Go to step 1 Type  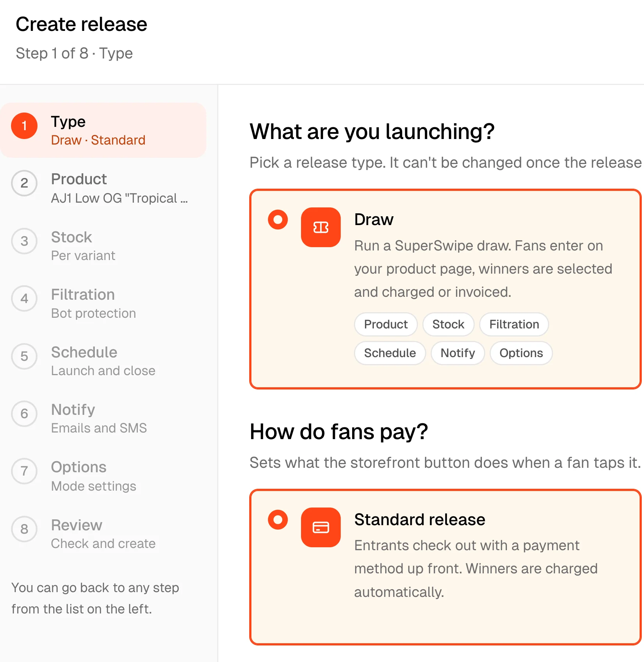(103, 130)
